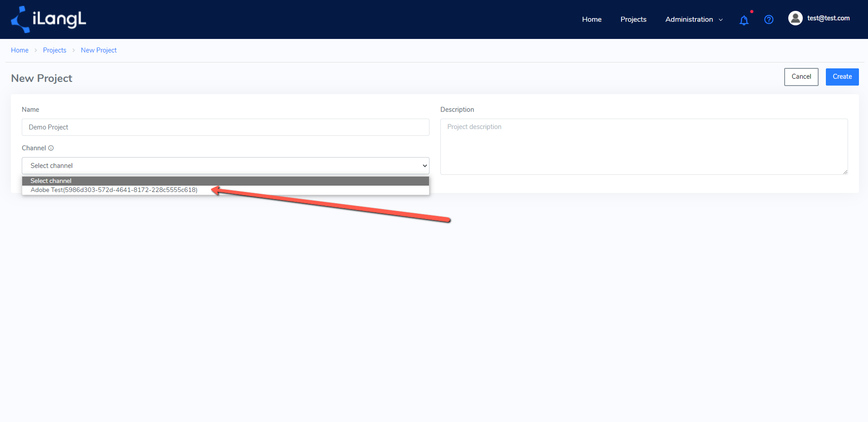Follow the Projects breadcrumb link
Image resolution: width=868 pixels, height=422 pixels.
point(54,50)
